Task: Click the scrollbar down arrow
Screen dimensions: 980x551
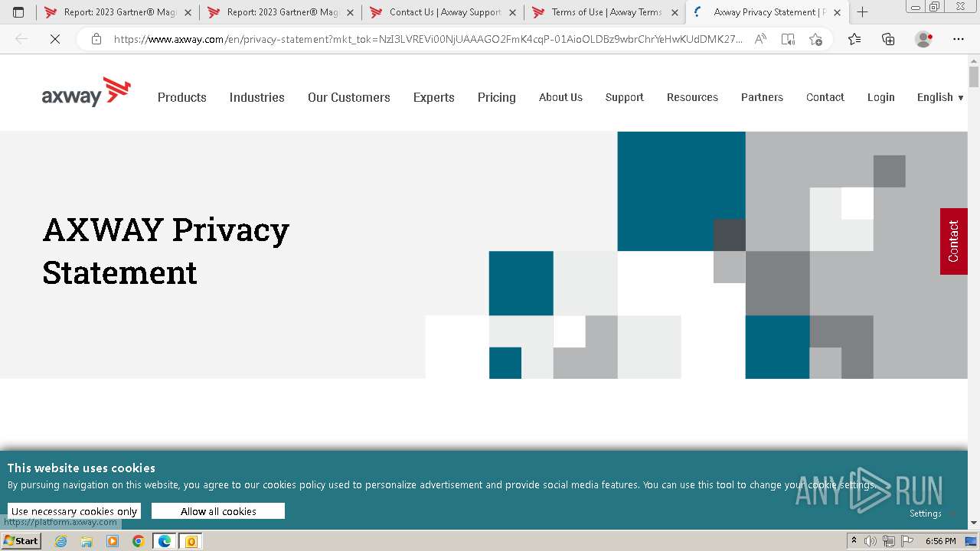Action: tap(974, 523)
